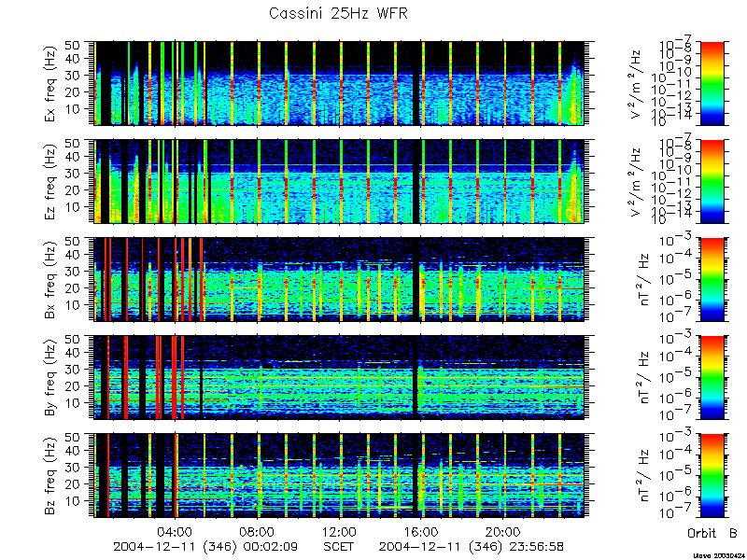Select start time "2004-12-11 (346) 00:02:09"
Image resolution: width=747 pixels, height=560 pixels.
(x=205, y=547)
